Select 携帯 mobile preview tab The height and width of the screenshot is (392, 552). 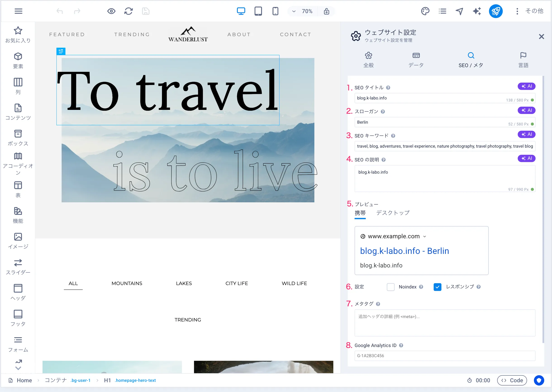point(360,213)
